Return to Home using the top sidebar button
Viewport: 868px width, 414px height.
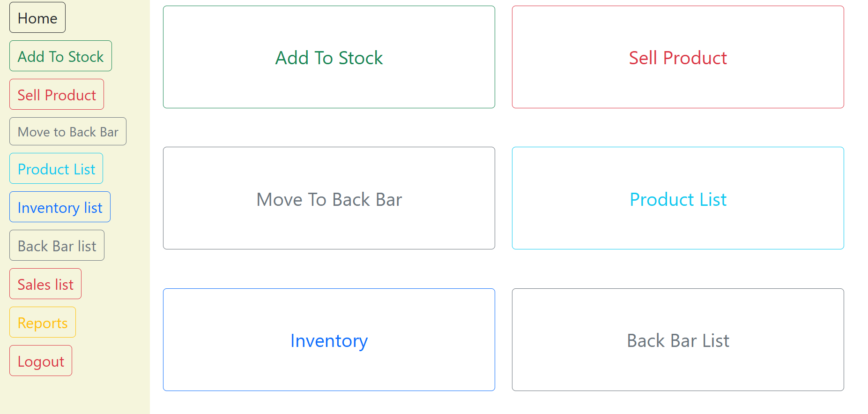coord(37,17)
